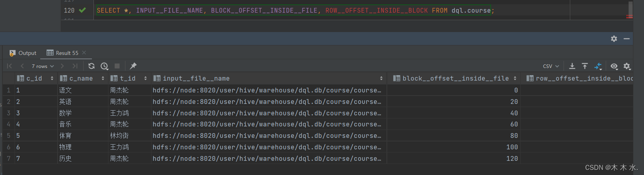644x175 pixels.
Task: Open the CSV format dropdown
Action: coord(551,66)
